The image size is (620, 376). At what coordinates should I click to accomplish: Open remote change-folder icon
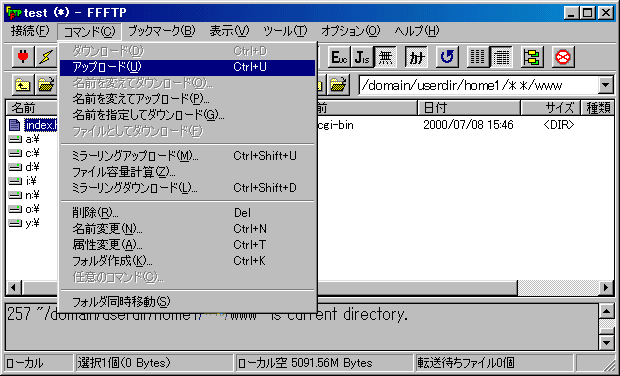(338, 85)
